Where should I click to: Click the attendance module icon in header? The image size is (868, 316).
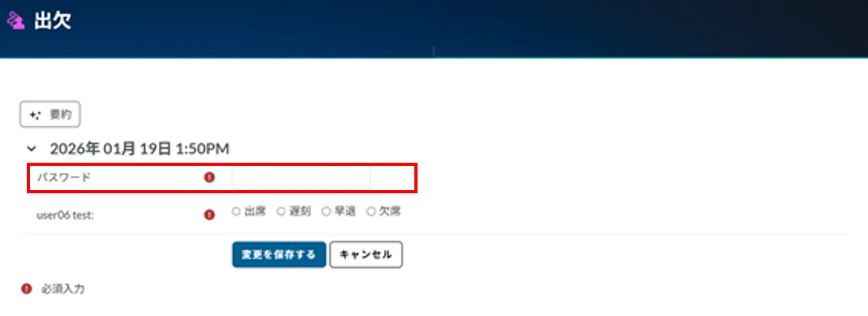pyautogui.click(x=16, y=20)
